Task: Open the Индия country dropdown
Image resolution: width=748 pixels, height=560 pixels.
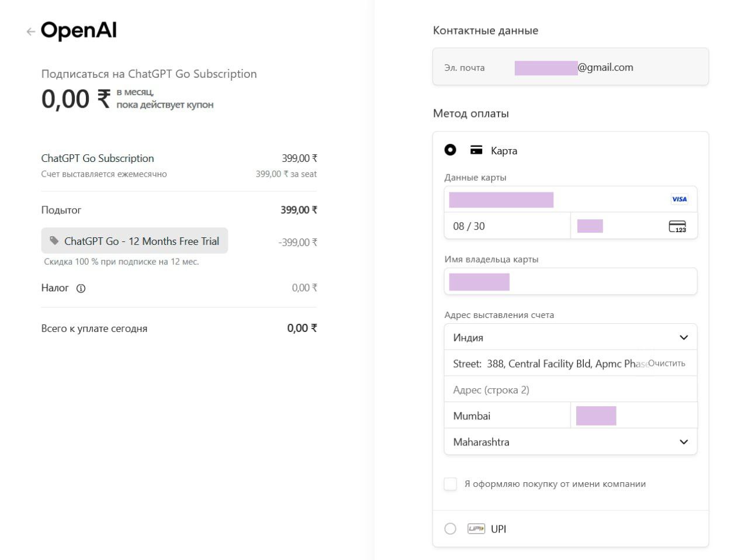Action: point(570,337)
